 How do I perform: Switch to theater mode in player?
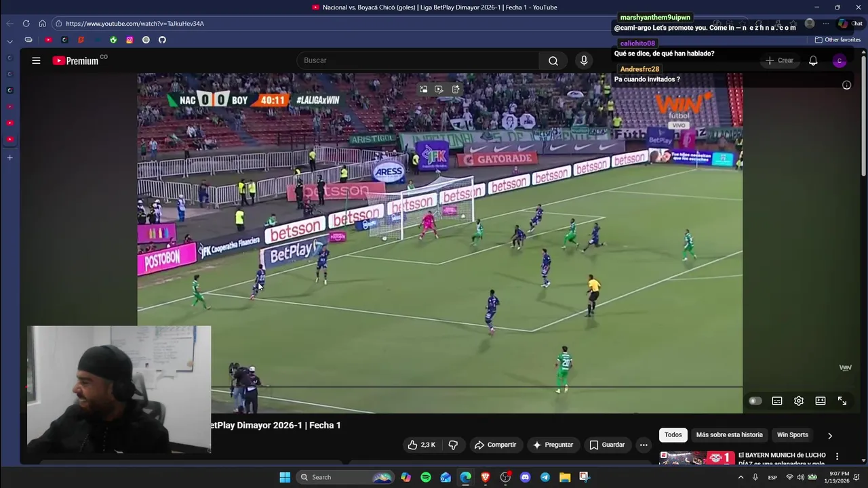coord(821,401)
